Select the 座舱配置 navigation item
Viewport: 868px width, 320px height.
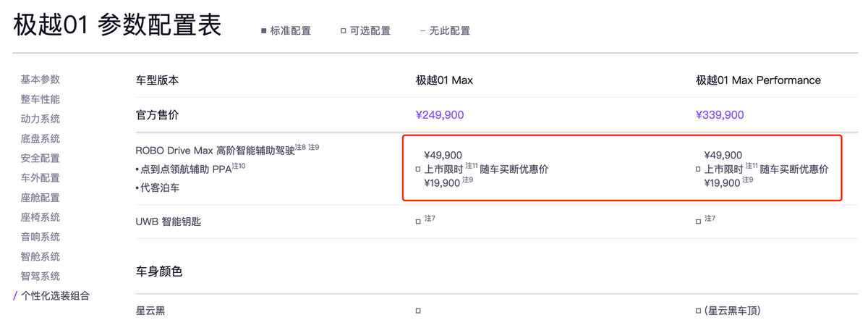click(x=41, y=198)
